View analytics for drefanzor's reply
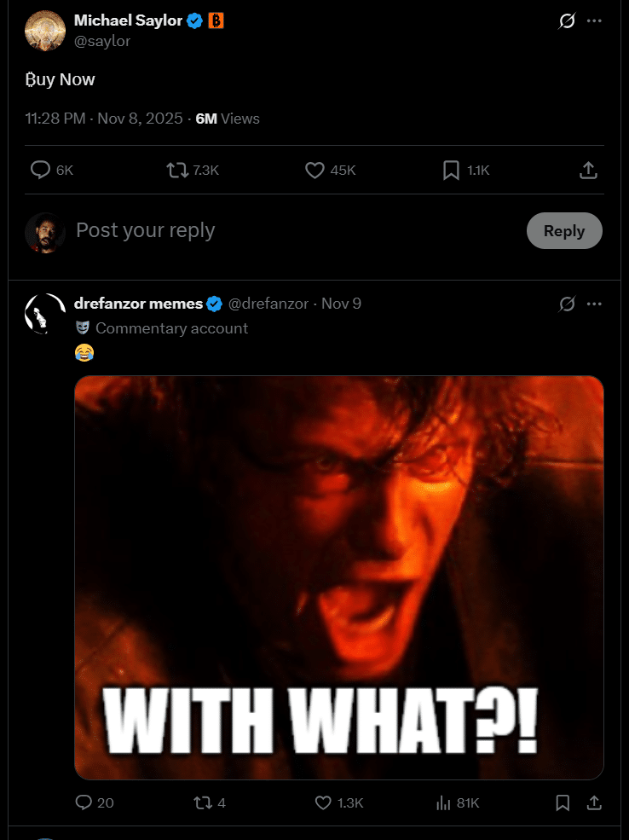The height and width of the screenshot is (840, 629). (x=443, y=802)
